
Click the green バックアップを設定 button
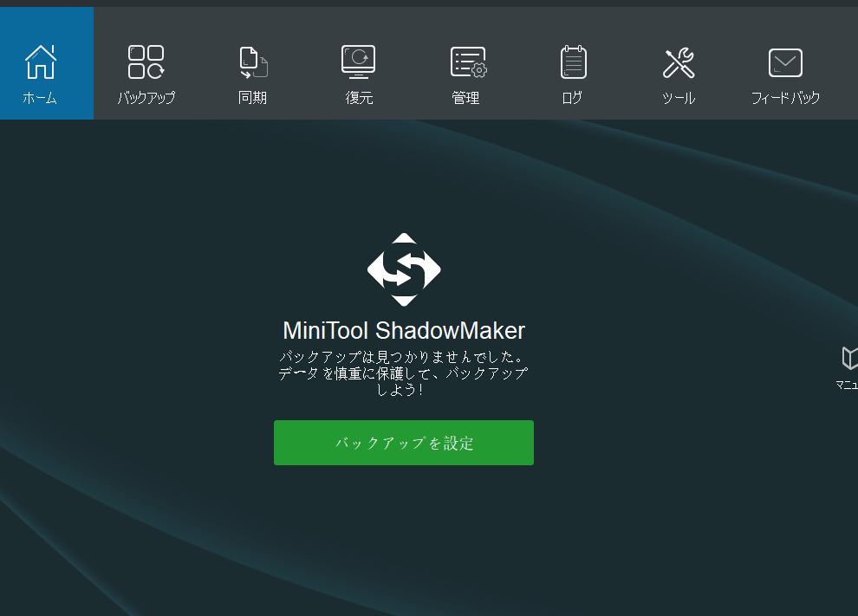[x=404, y=443]
